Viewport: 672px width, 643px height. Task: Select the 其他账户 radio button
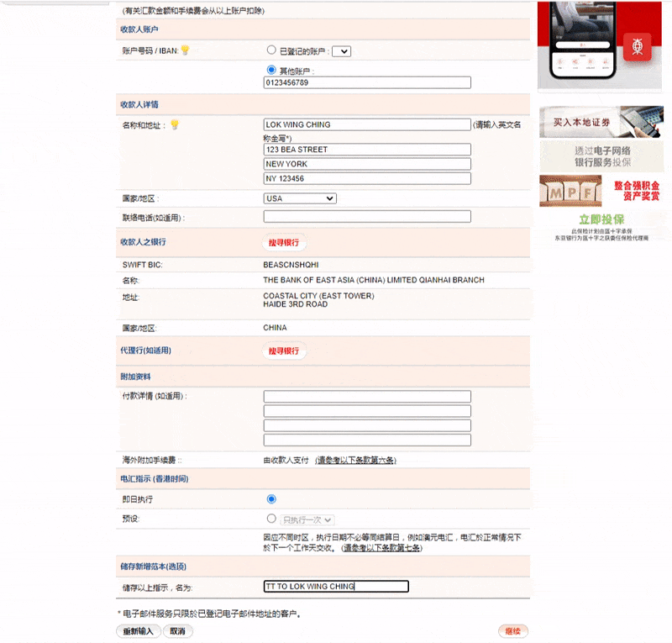click(271, 70)
